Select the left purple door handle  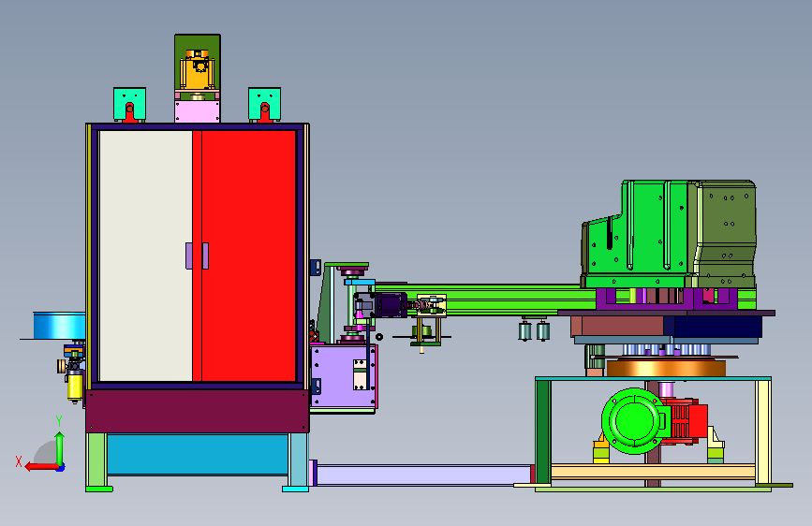click(x=189, y=256)
